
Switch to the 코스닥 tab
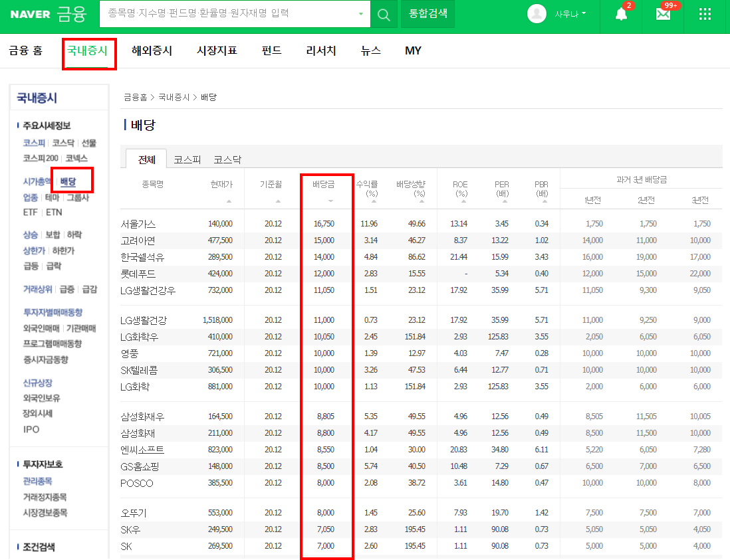(x=227, y=159)
